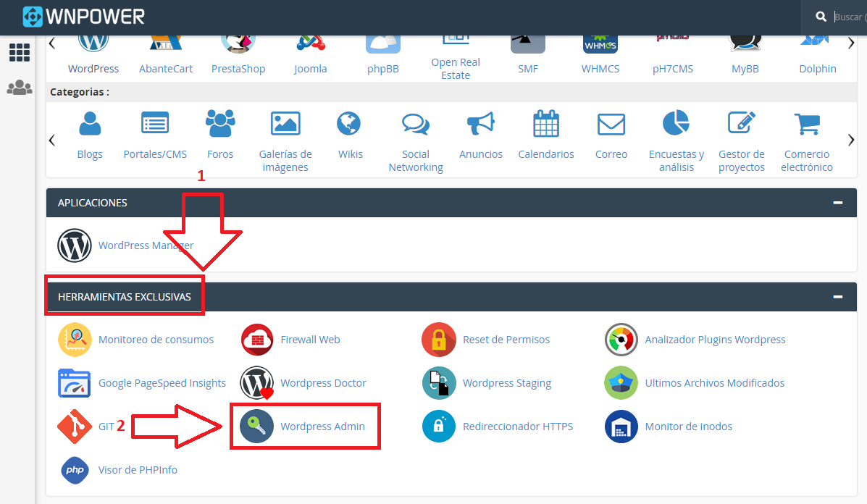867x504 pixels.
Task: Open Encuestas y análisis pie chart icon
Action: click(676, 122)
